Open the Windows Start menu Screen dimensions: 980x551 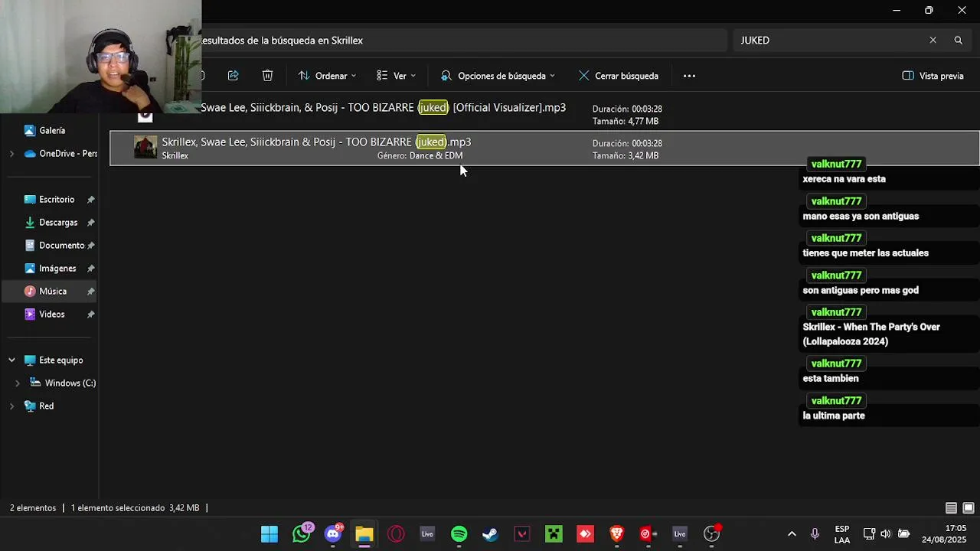coord(269,534)
